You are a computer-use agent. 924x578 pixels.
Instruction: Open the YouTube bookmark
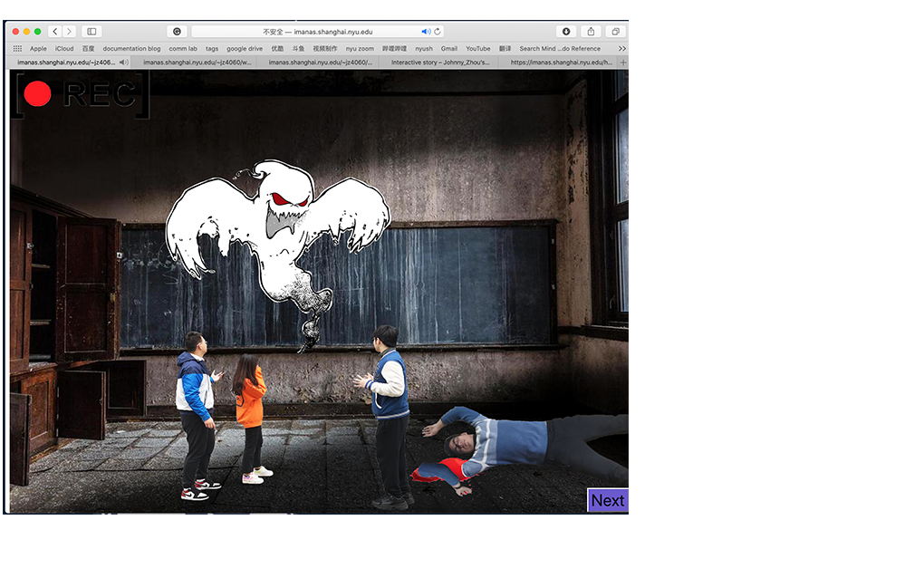click(x=477, y=49)
